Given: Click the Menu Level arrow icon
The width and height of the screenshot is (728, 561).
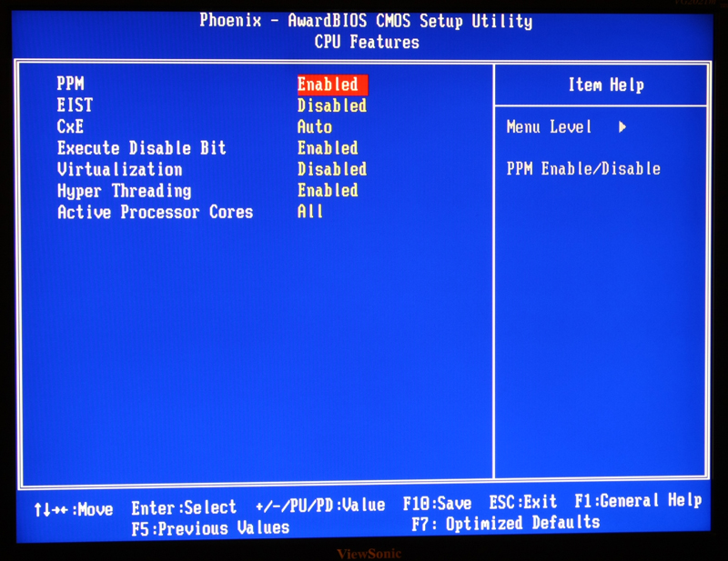Looking at the screenshot, I should [622, 126].
